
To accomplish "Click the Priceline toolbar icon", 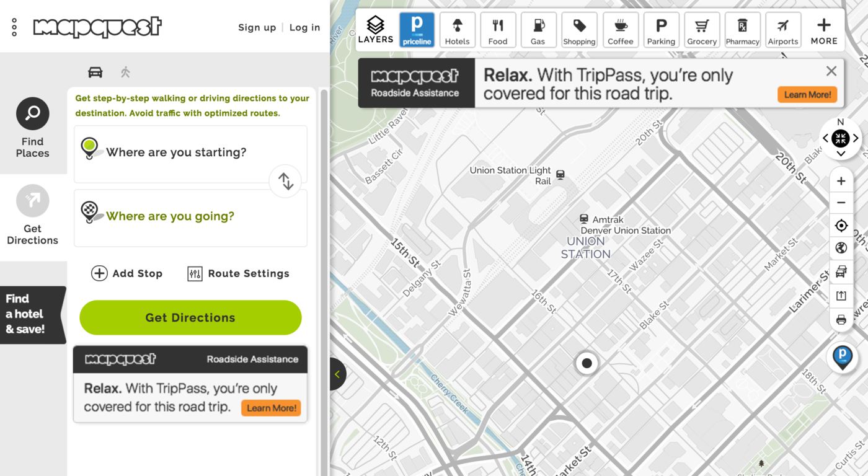I will click(417, 30).
